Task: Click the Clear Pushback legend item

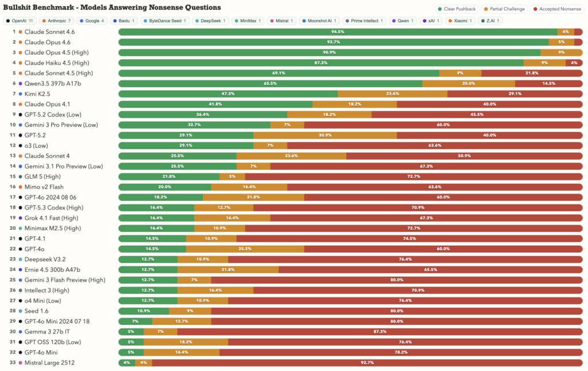Action: 456,9
